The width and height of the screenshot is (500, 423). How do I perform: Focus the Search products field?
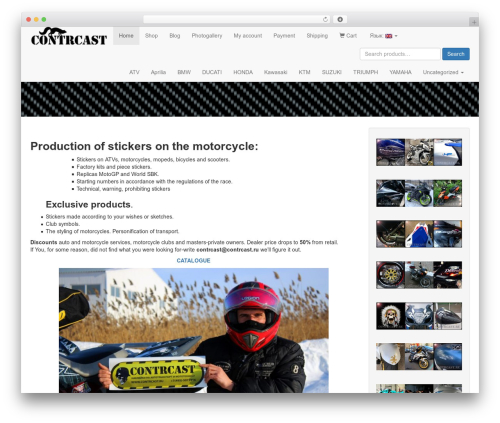coord(400,54)
